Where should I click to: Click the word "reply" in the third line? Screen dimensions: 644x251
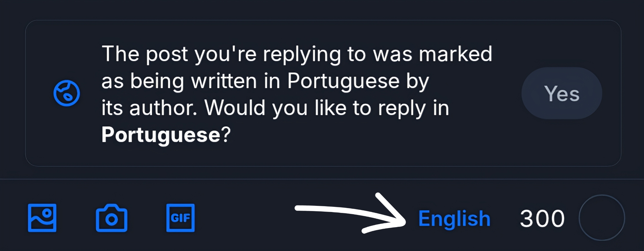(x=402, y=108)
